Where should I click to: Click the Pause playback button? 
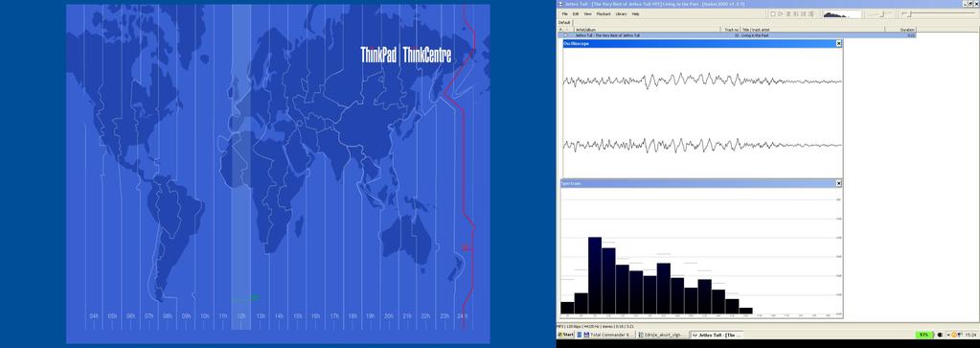click(x=788, y=13)
